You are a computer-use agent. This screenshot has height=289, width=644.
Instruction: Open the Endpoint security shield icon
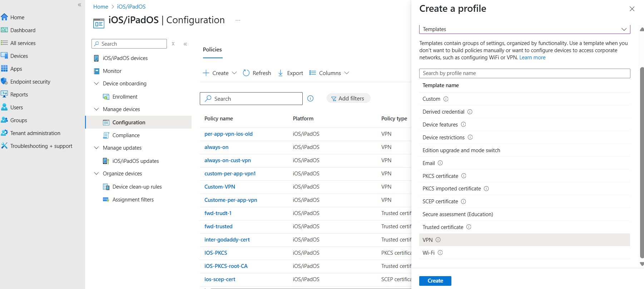[4, 81]
